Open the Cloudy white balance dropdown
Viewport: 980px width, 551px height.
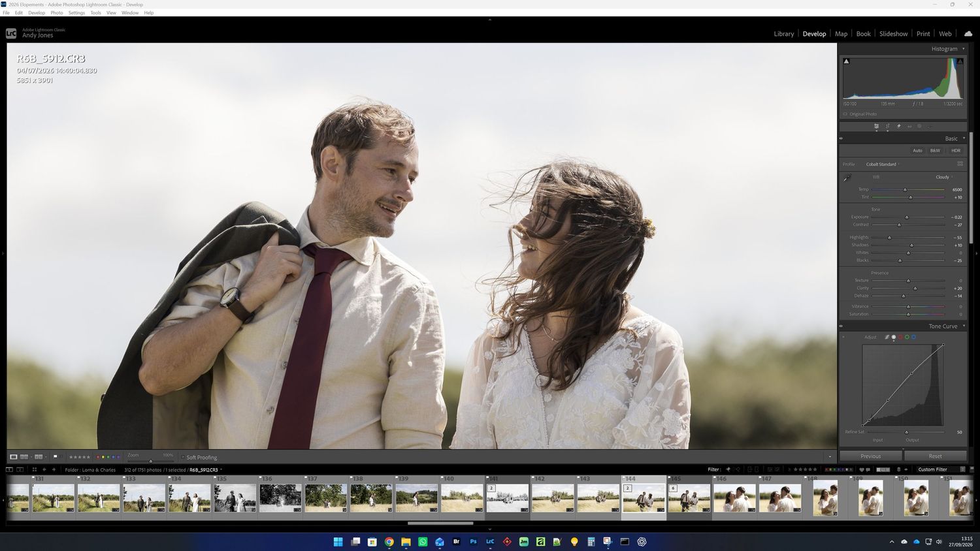pyautogui.click(x=944, y=177)
